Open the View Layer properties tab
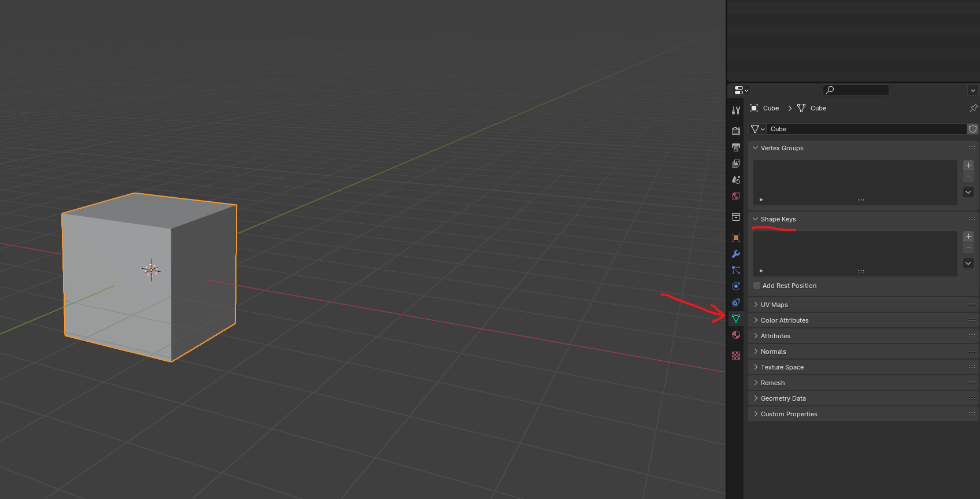 736,164
